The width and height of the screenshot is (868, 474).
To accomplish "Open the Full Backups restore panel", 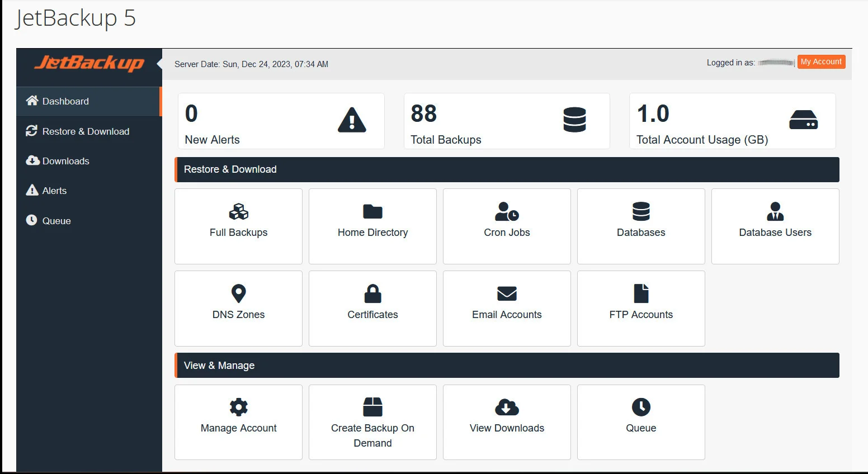I will click(x=238, y=226).
